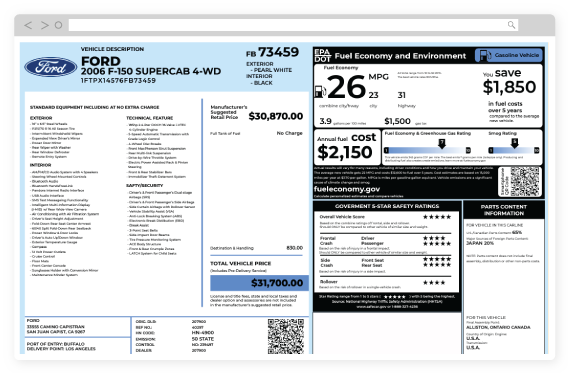Click the Rollover star rating
Viewport: 568px width, 373px height.
[x=434, y=282]
